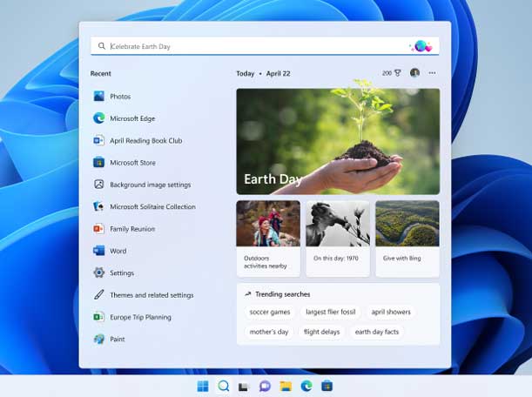Select the 'earth day facts' trending chip

(x=377, y=332)
